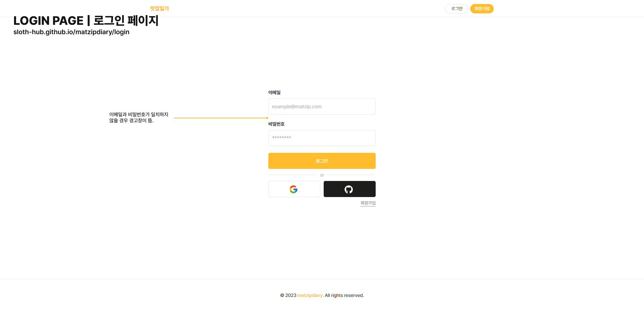This screenshot has width=644, height=314.
Task: Click the yellow annotation connector line
Action: click(220, 118)
